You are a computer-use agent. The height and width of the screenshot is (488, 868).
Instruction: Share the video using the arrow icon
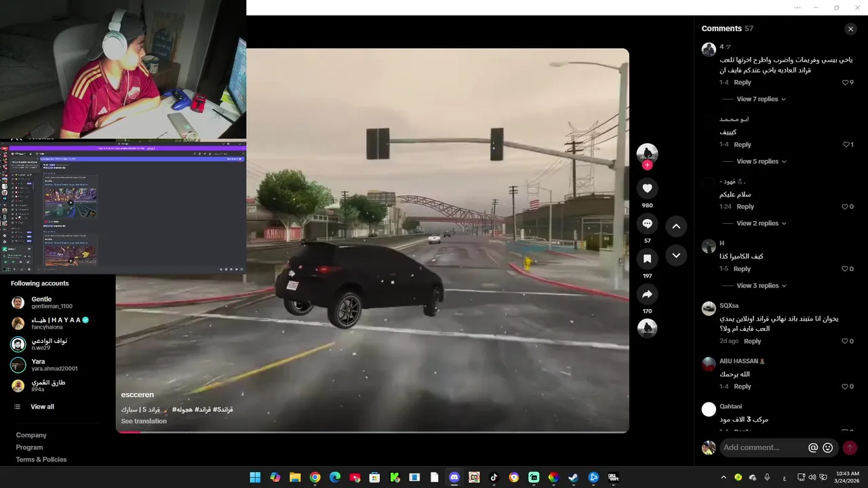point(647,294)
